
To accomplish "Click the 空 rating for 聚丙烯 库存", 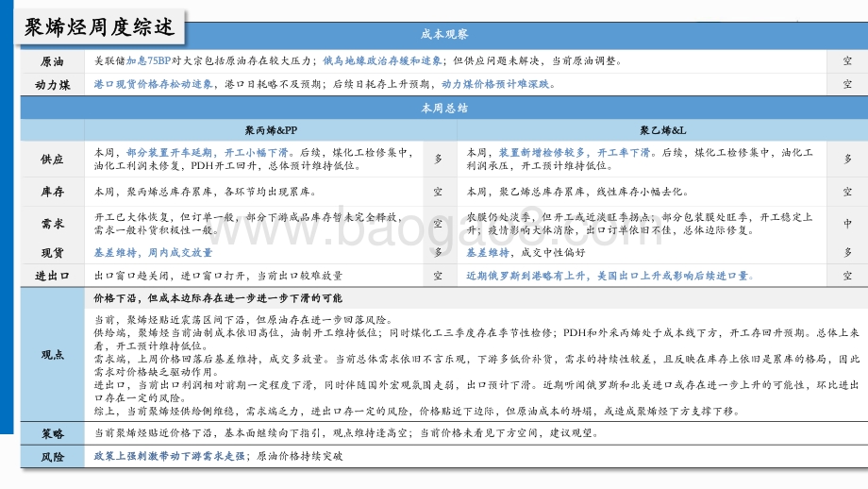I will point(438,193).
